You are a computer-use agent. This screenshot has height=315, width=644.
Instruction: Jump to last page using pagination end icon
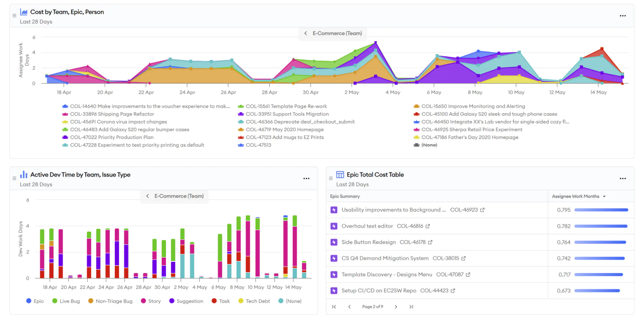[x=411, y=307]
